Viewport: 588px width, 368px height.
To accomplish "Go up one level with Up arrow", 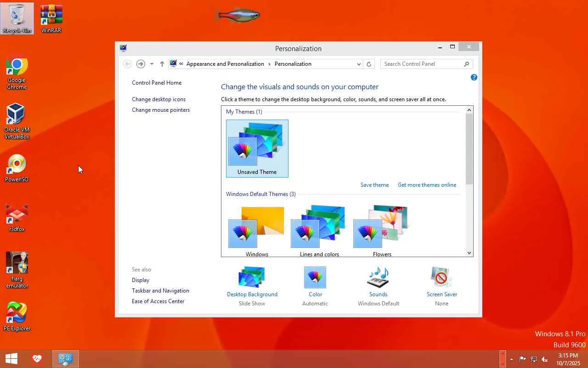I will [x=162, y=64].
